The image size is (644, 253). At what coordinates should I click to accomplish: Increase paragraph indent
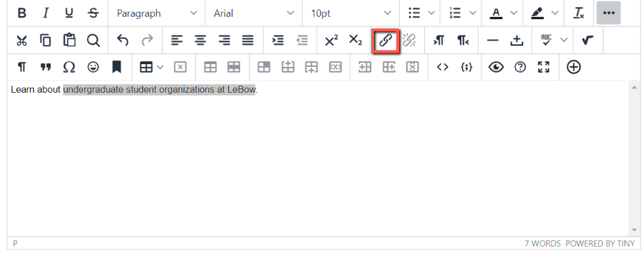tap(278, 40)
